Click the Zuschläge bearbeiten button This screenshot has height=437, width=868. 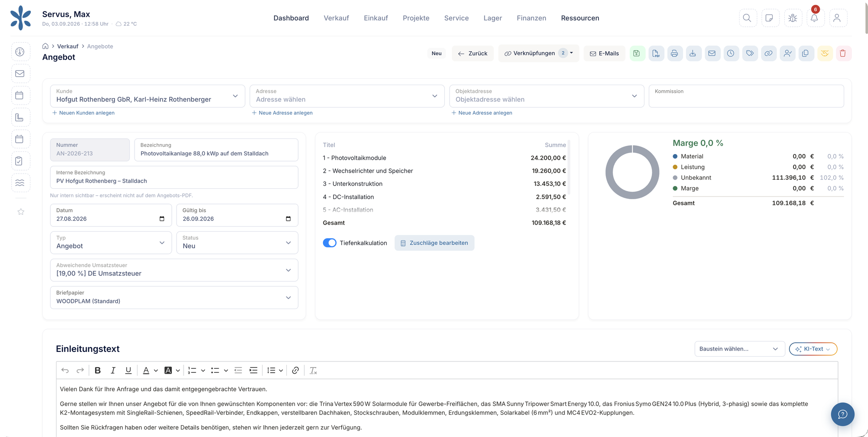[x=434, y=243]
